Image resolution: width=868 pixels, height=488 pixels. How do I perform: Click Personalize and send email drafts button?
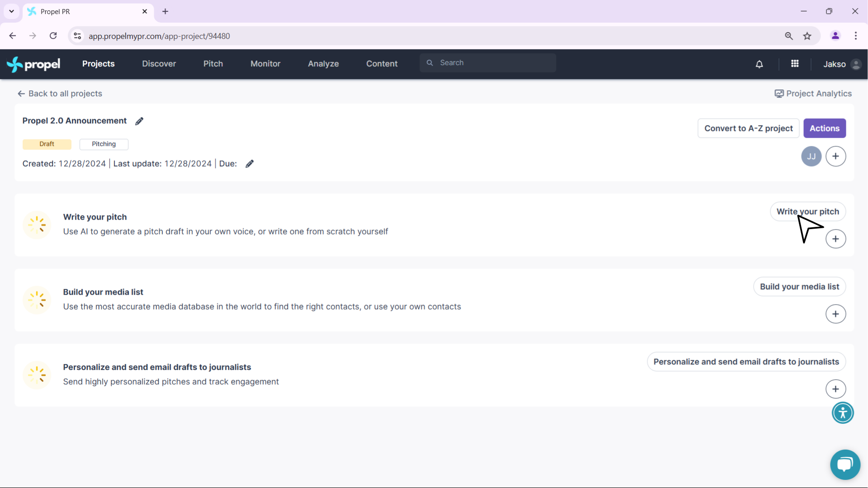click(x=746, y=361)
